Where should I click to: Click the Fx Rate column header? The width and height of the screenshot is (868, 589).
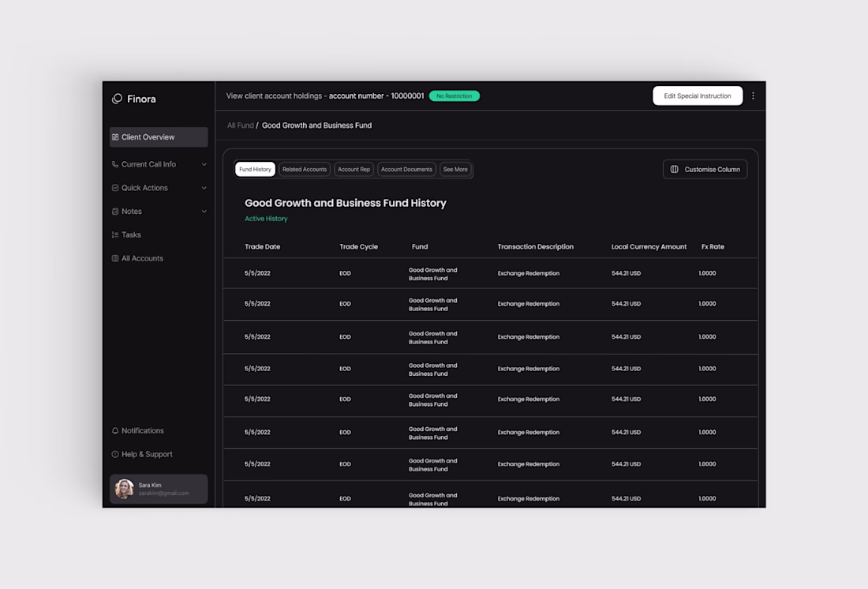click(x=713, y=246)
